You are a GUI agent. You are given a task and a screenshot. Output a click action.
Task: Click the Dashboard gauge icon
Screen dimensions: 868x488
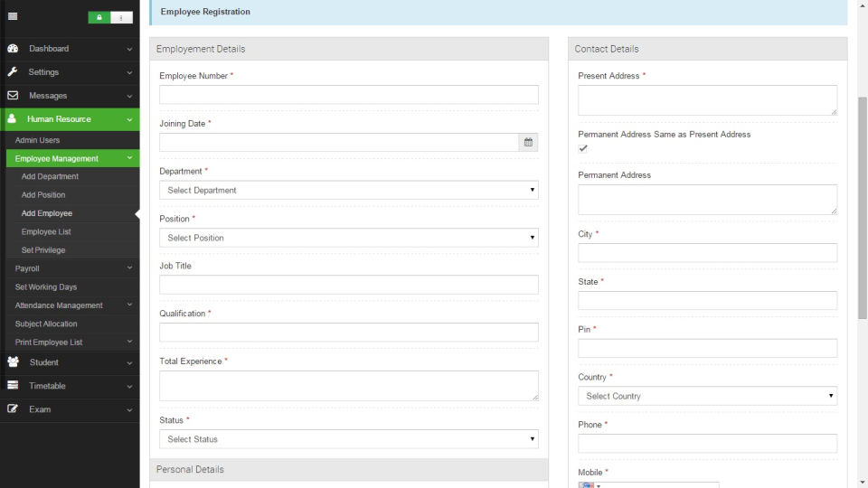[x=13, y=49]
